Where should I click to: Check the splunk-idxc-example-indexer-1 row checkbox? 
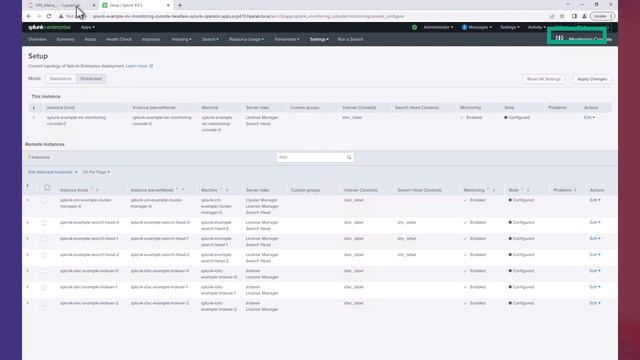pos(43,287)
